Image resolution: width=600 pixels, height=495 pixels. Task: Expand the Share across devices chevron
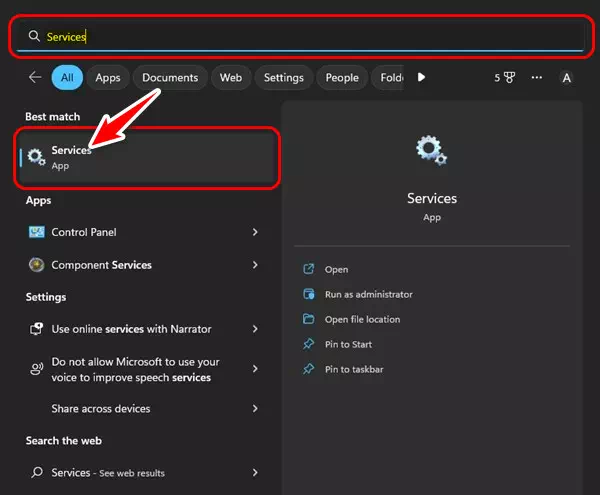coord(255,409)
